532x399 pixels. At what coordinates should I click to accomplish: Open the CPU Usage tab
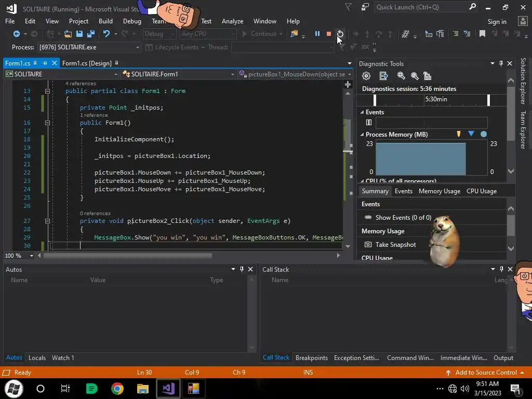coord(482,191)
